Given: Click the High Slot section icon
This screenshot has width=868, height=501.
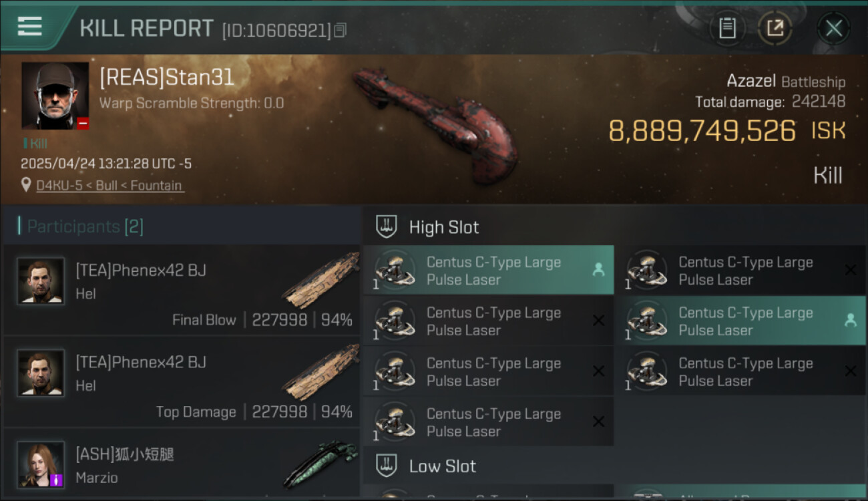Looking at the screenshot, I should [387, 226].
